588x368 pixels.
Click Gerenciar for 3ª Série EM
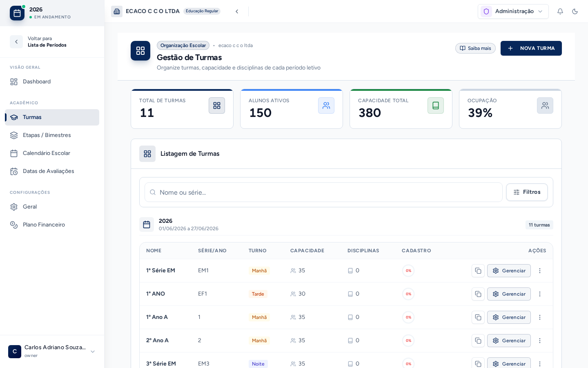tap(509, 363)
